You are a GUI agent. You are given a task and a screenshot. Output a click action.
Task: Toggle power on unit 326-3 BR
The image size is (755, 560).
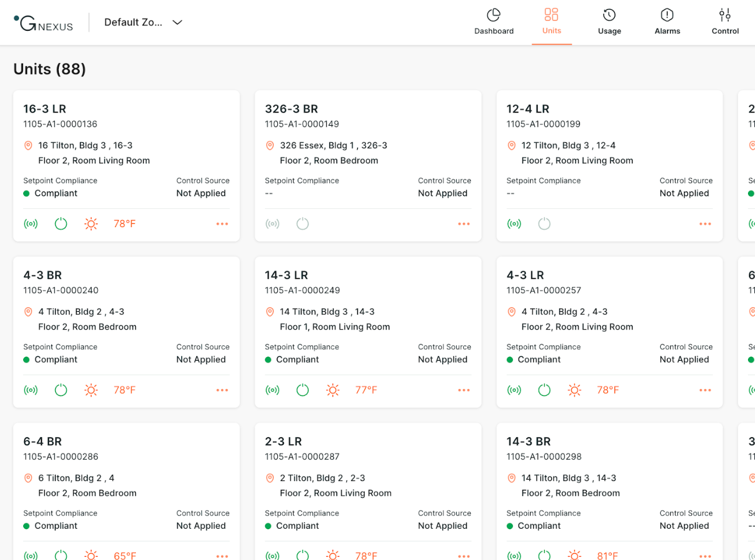(x=303, y=224)
